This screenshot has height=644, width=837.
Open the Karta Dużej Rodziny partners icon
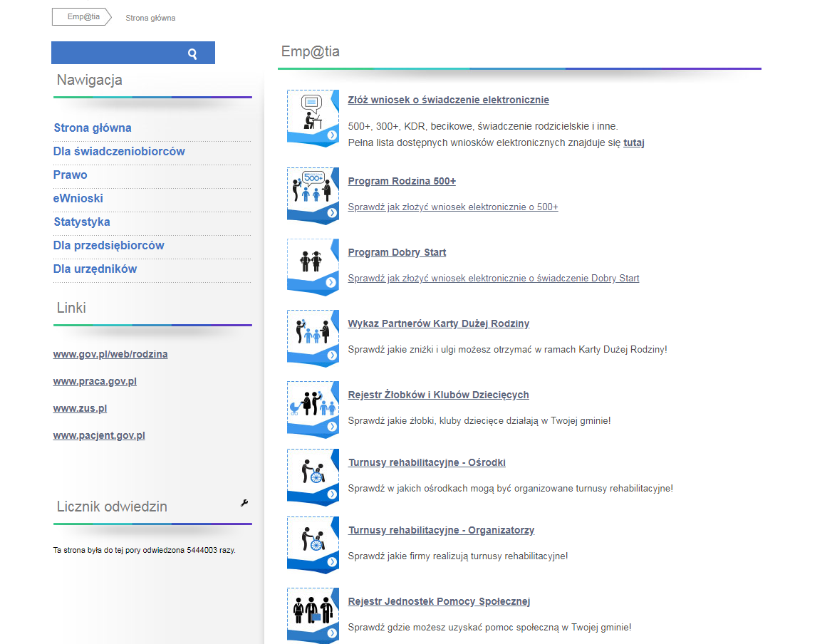pyautogui.click(x=313, y=338)
